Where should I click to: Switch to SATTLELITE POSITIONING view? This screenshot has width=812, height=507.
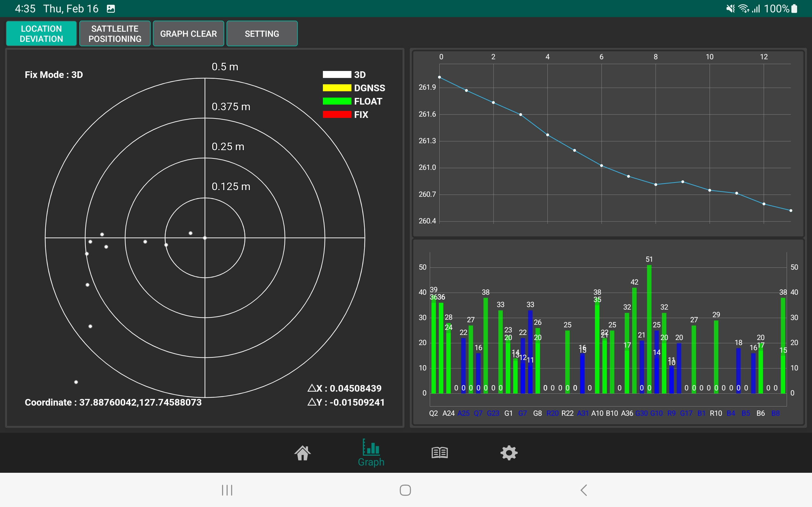[115, 34]
